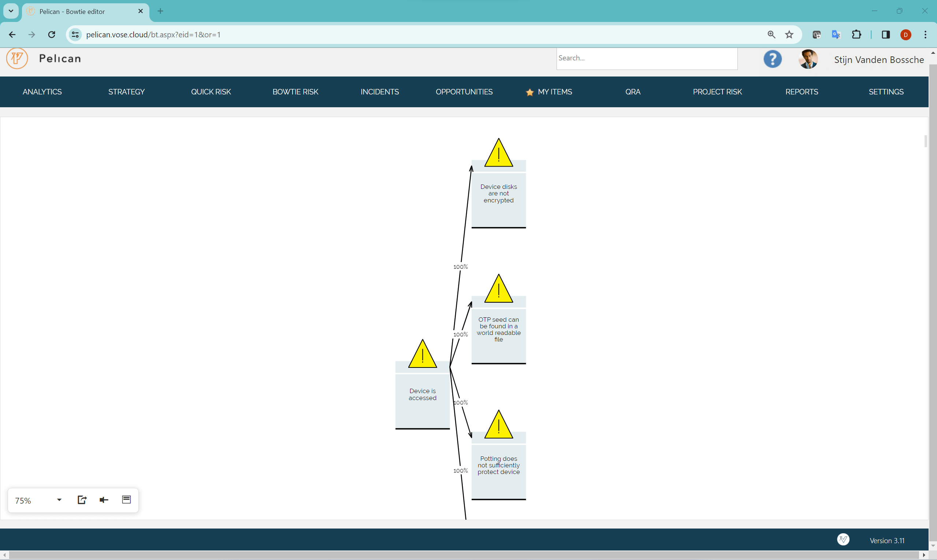This screenshot has width=937, height=560.
Task: Switch to the BOWTIE RISK tab
Action: click(x=295, y=92)
